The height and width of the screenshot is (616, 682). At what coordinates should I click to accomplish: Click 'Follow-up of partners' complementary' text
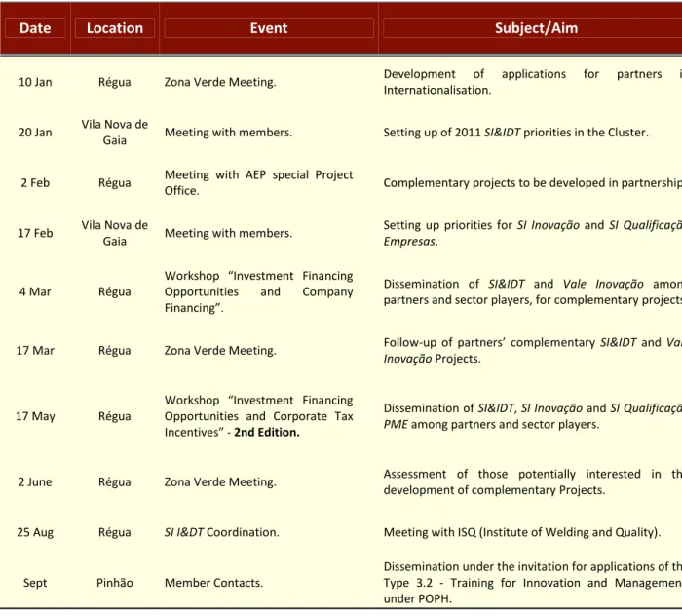click(489, 343)
